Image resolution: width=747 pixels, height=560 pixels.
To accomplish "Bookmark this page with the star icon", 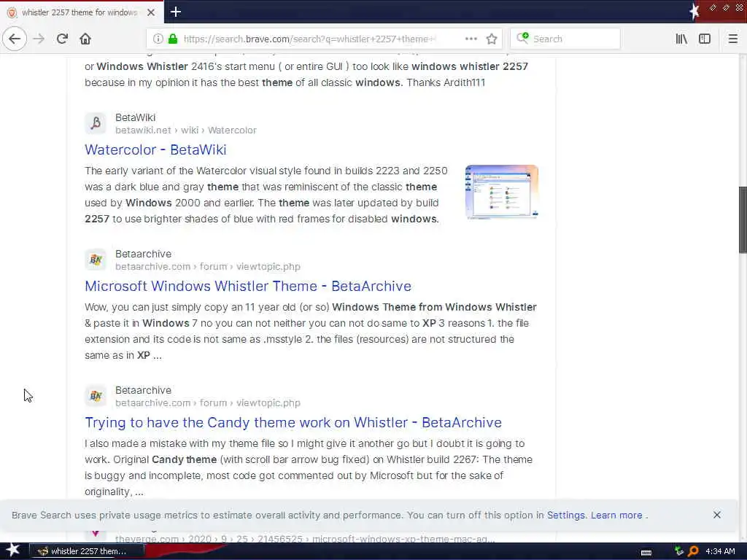I will 492,39.
